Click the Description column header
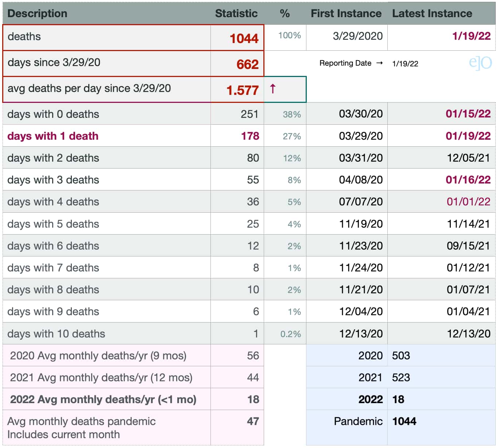The width and height of the screenshot is (499, 448). coord(37,13)
